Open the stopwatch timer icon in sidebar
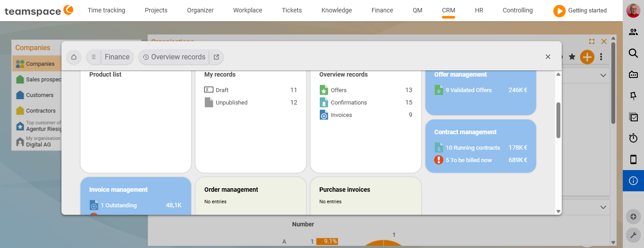This screenshot has height=248, width=644. click(x=633, y=138)
